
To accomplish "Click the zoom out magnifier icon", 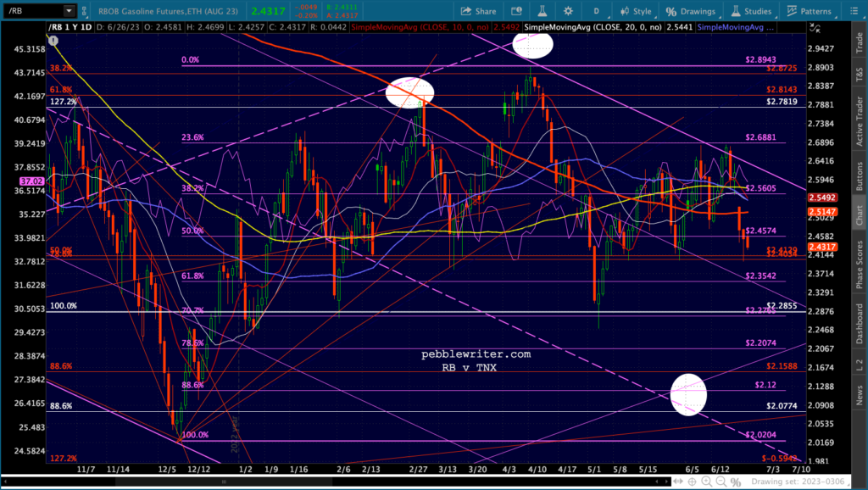I will [721, 482].
